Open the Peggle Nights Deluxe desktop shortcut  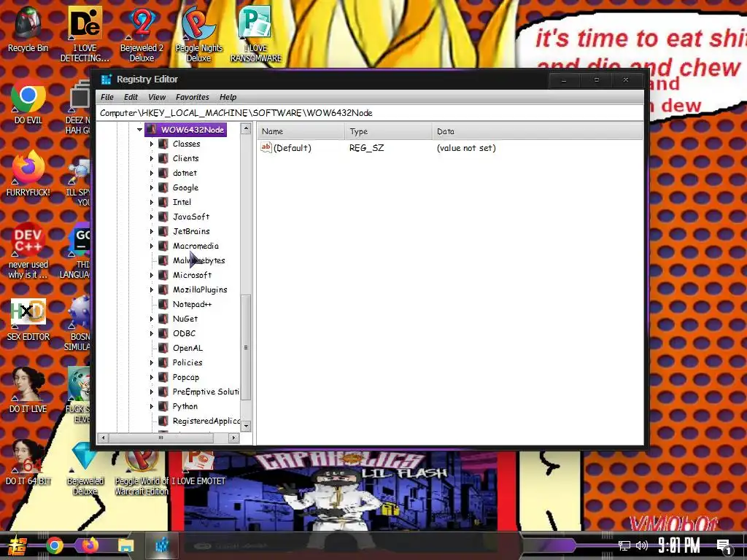198,34
